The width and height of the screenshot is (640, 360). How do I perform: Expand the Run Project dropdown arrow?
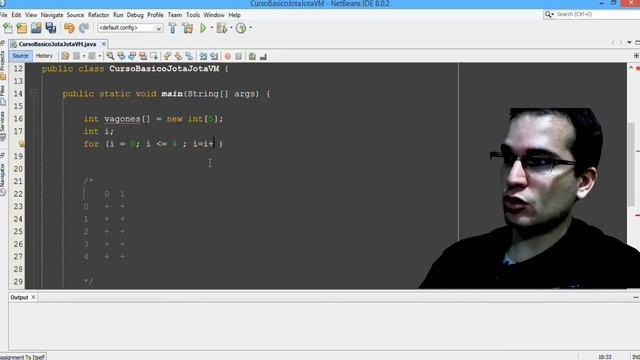(212, 28)
